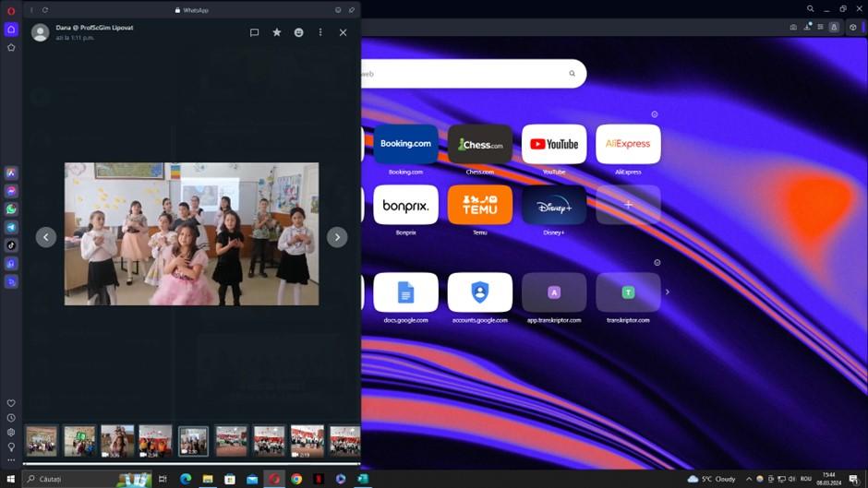Open the extensions cube icon
868x488 pixels.
(x=853, y=27)
